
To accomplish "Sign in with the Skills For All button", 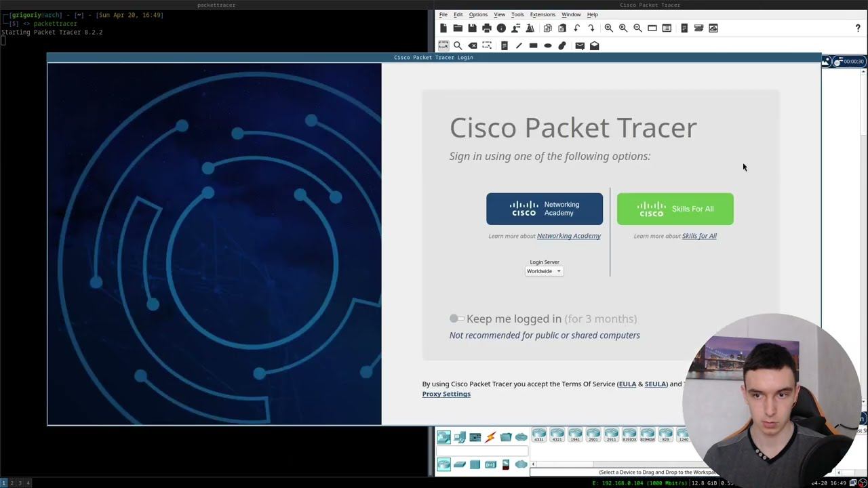I will 675,209.
